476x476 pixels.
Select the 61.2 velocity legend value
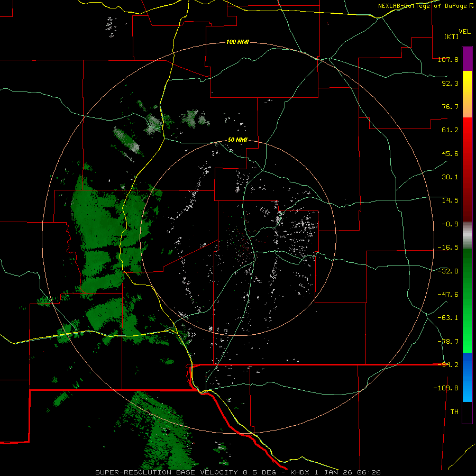450,130
